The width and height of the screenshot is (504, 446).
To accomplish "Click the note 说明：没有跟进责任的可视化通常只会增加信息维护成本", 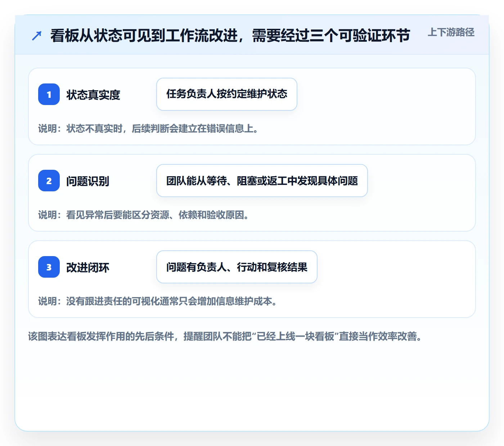I will tap(158, 301).
